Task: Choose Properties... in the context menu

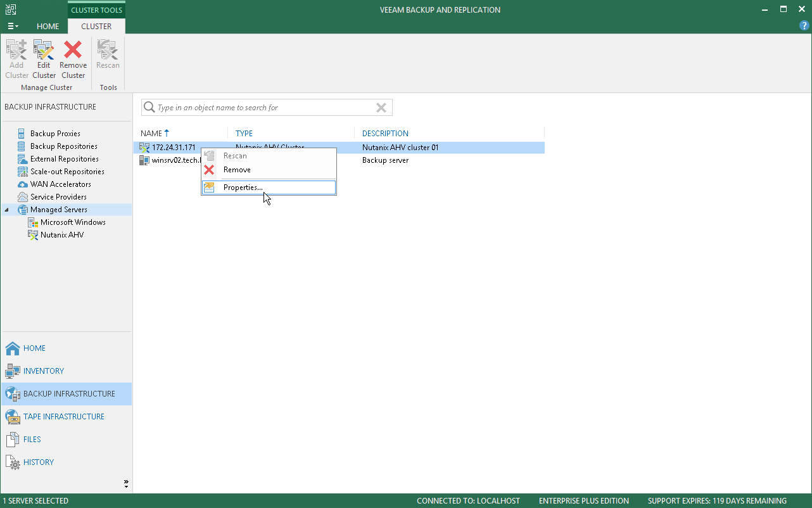Action: click(269, 187)
